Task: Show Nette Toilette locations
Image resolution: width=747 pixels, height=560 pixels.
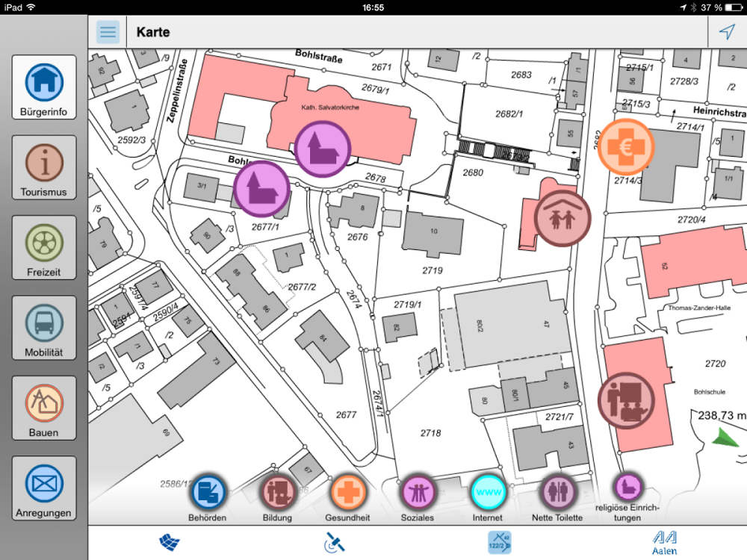Action: point(557,493)
